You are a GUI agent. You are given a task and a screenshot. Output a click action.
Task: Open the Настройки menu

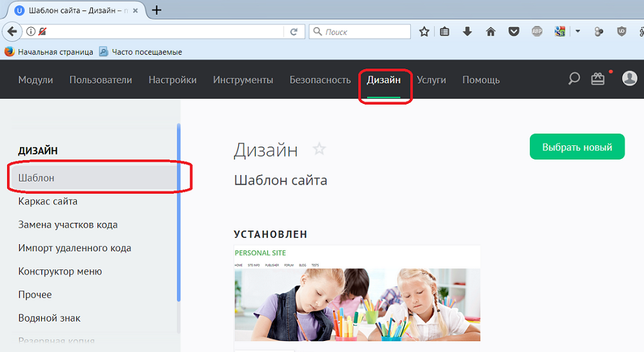coord(172,80)
